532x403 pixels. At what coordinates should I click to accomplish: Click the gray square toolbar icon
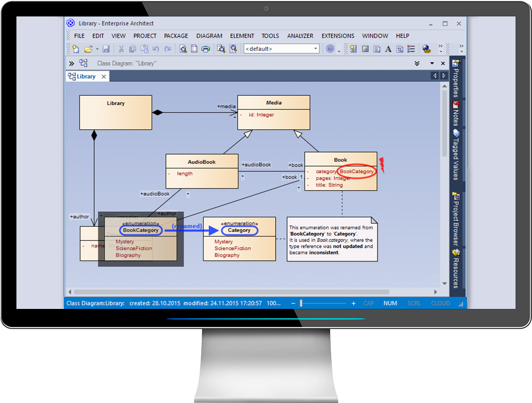[365, 49]
